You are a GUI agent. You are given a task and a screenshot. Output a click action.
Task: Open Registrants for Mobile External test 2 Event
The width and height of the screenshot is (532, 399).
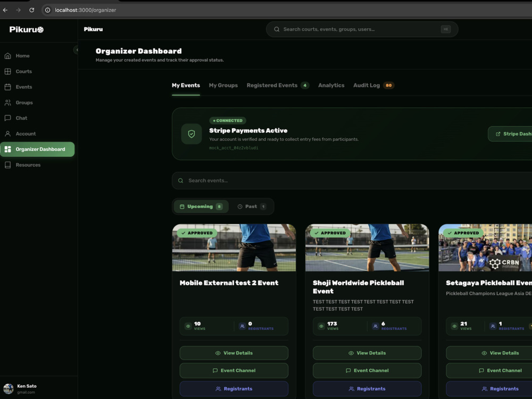pyautogui.click(x=234, y=389)
